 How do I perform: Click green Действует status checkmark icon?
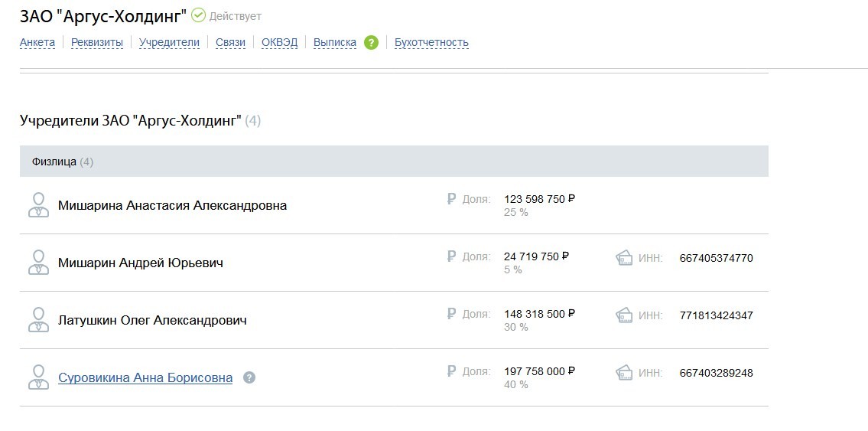(x=198, y=15)
